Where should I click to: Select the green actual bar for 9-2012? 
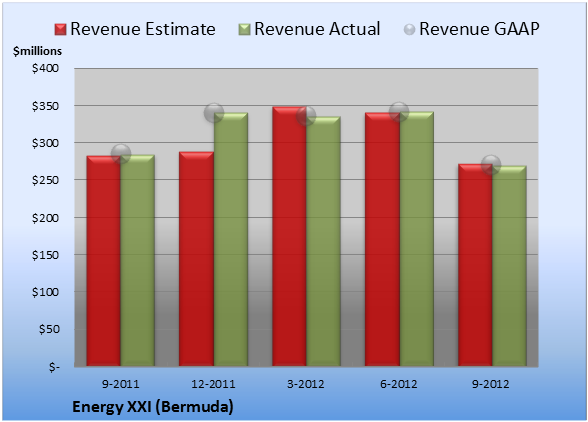click(509, 266)
